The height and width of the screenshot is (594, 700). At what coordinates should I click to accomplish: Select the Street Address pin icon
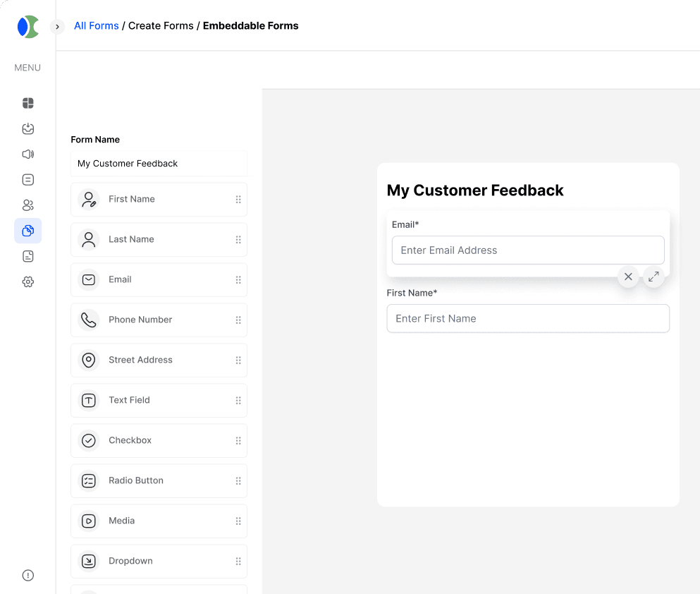(89, 360)
